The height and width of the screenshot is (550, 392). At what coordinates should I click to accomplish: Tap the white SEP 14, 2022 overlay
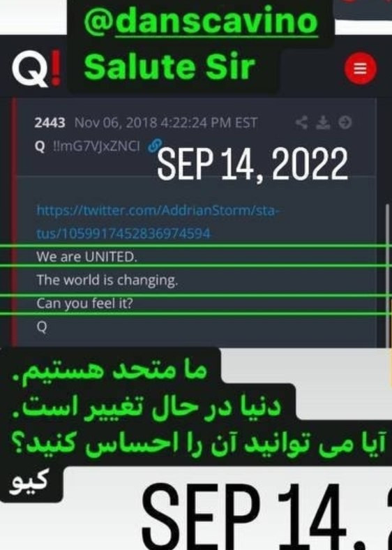[x=252, y=164]
